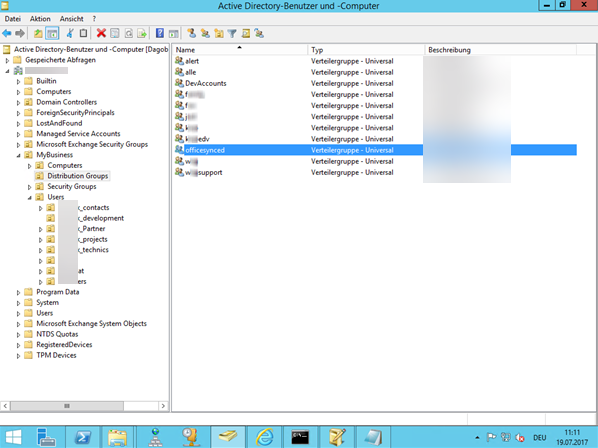Click the tree pane horizontal scrollbar thumb
The image size is (598, 448).
(x=67, y=406)
